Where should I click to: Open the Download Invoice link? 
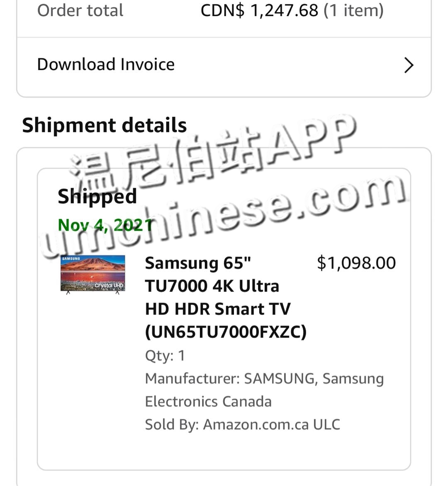click(106, 65)
